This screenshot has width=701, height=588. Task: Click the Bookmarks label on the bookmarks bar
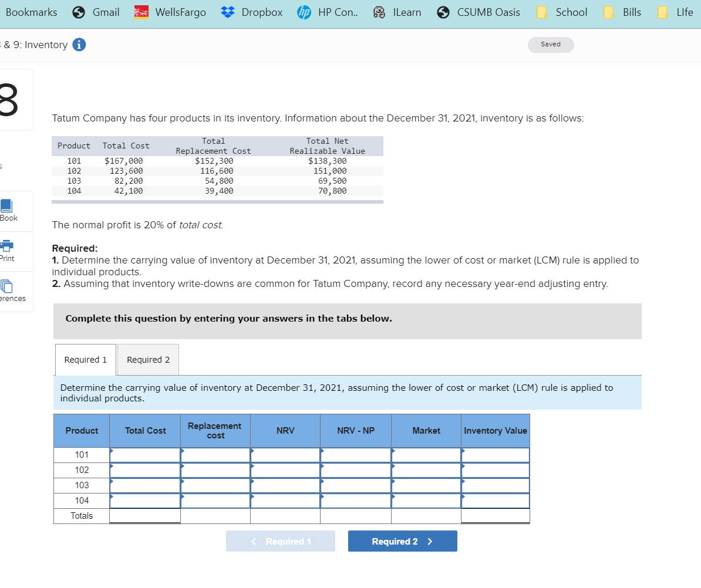[x=31, y=12]
